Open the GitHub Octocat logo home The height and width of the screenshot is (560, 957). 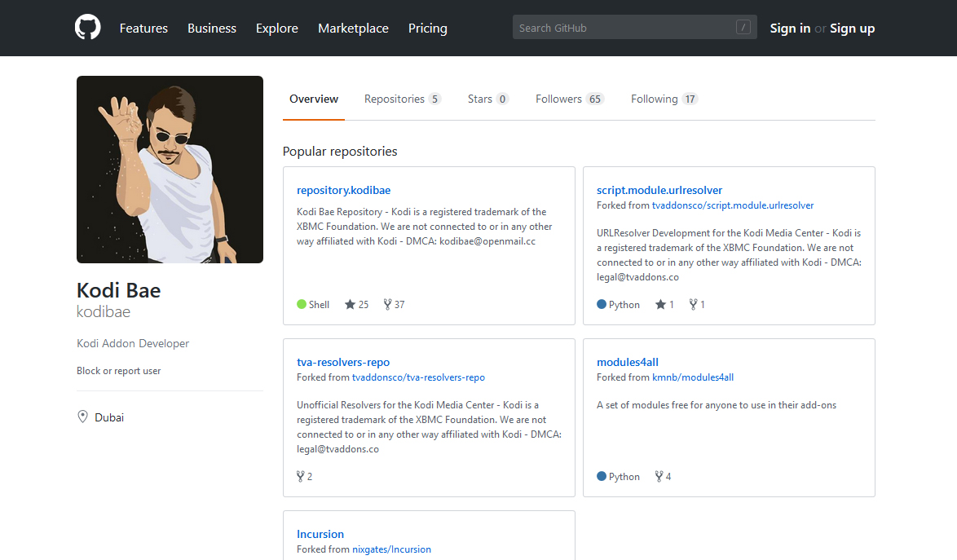88,28
